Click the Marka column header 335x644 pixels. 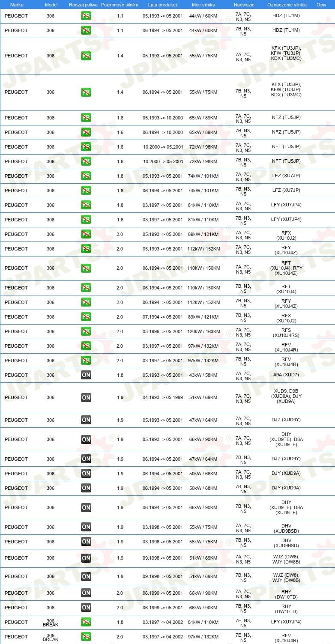(x=17, y=4)
